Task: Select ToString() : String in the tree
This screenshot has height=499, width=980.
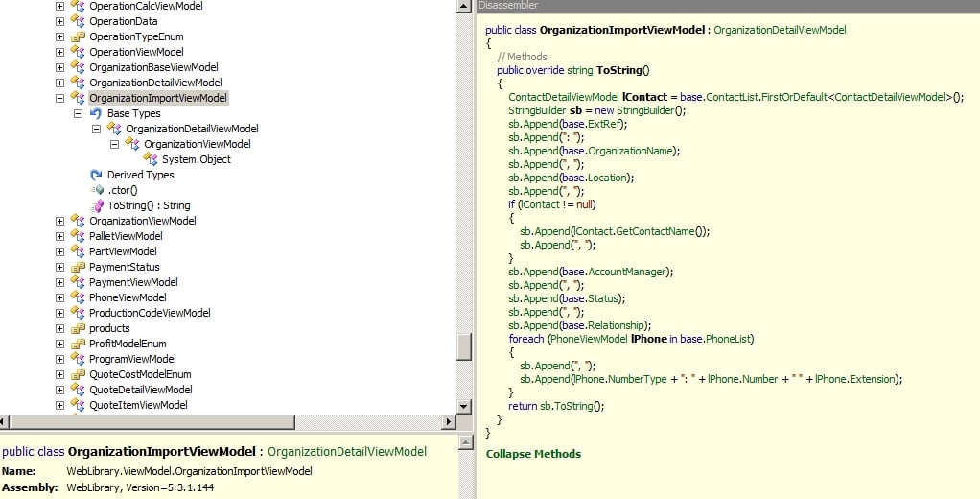Action: click(x=149, y=205)
